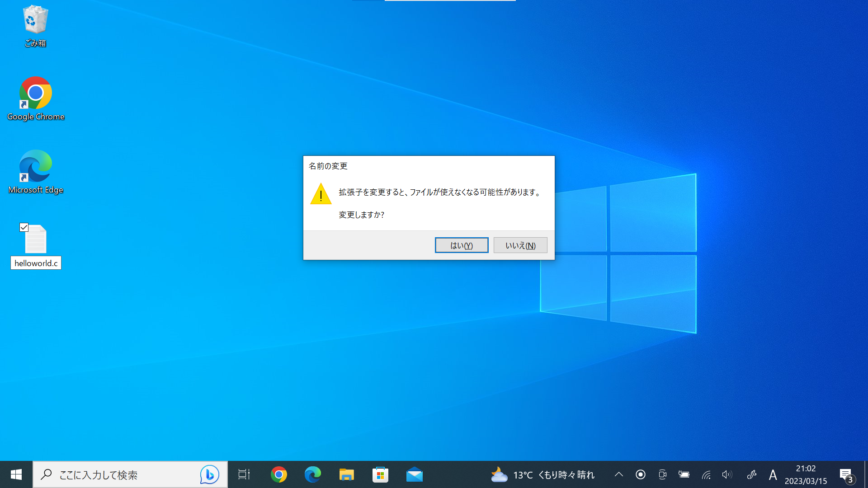Image resolution: width=868 pixels, height=488 pixels.
Task: Click the くもり時々晴れ weather text
Action: pos(566,475)
